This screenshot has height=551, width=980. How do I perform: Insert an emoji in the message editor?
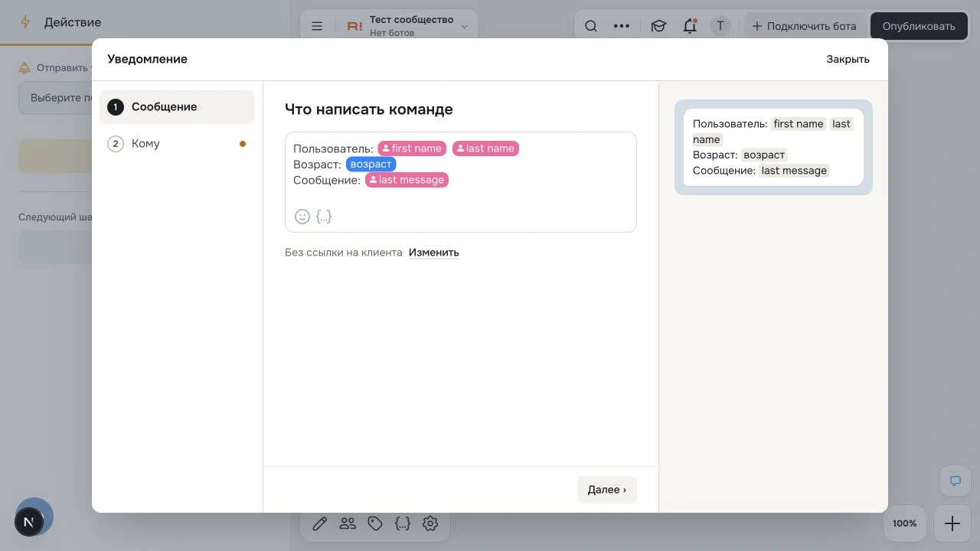click(302, 217)
